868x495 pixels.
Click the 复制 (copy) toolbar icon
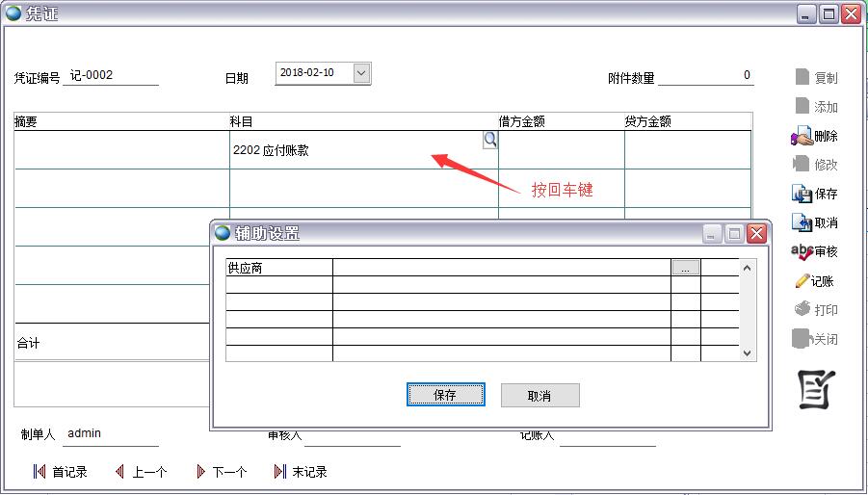tap(802, 78)
